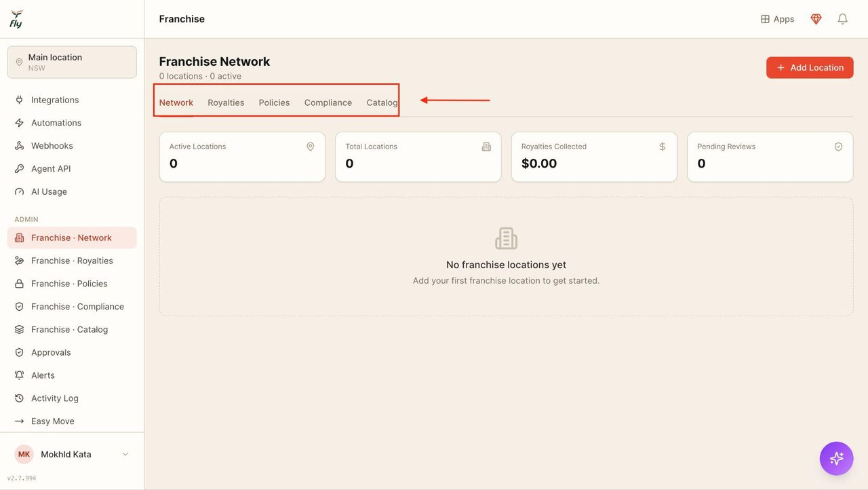The height and width of the screenshot is (490, 868).
Task: Click the Mokhld Kata user name
Action: (x=66, y=455)
